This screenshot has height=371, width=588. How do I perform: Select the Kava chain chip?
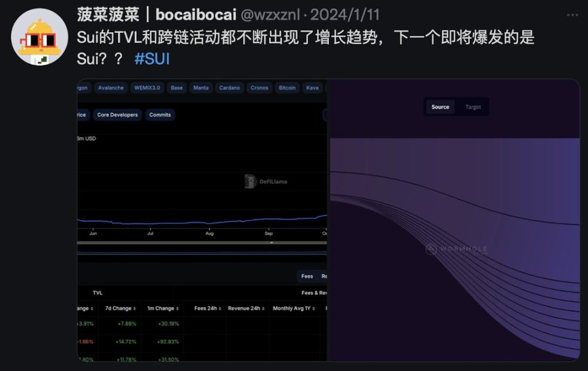(x=312, y=88)
